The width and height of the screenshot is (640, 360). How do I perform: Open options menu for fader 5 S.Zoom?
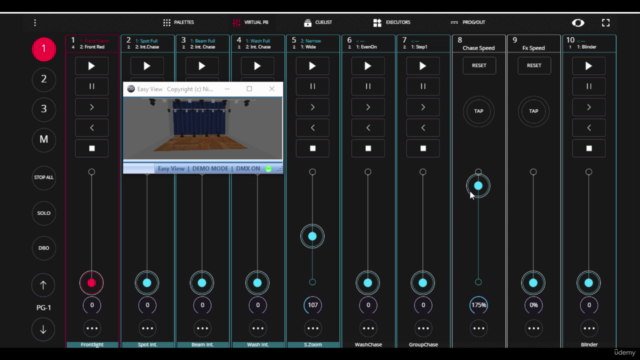[313, 329]
